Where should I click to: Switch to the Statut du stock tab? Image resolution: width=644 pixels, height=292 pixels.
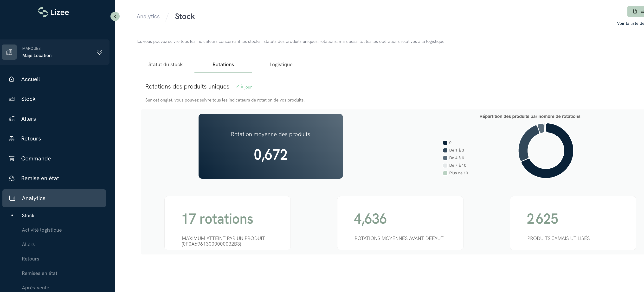click(x=166, y=64)
